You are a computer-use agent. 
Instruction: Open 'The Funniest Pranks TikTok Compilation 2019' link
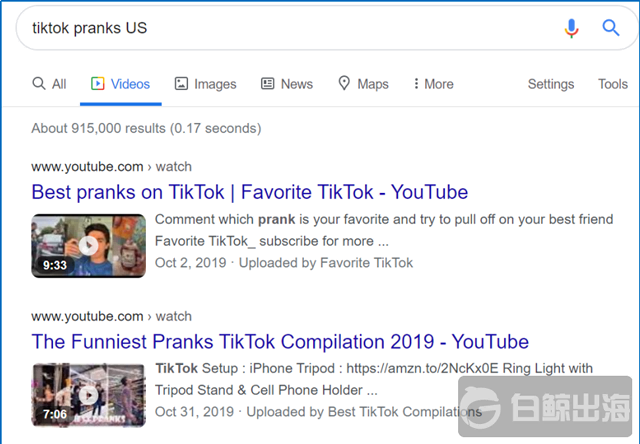(x=280, y=342)
